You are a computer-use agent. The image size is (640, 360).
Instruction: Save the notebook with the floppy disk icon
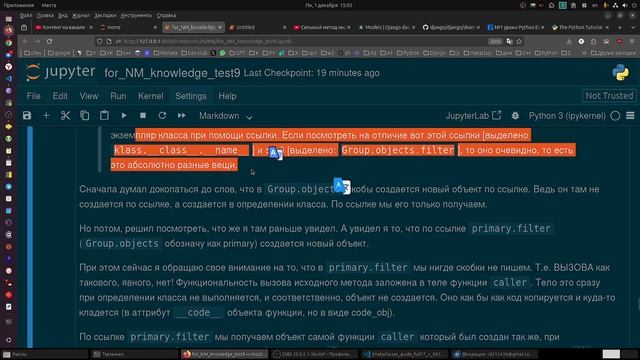click(27, 116)
